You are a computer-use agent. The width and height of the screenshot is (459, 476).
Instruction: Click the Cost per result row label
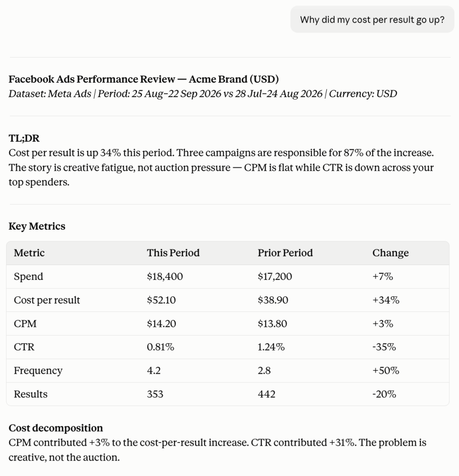coord(47,300)
